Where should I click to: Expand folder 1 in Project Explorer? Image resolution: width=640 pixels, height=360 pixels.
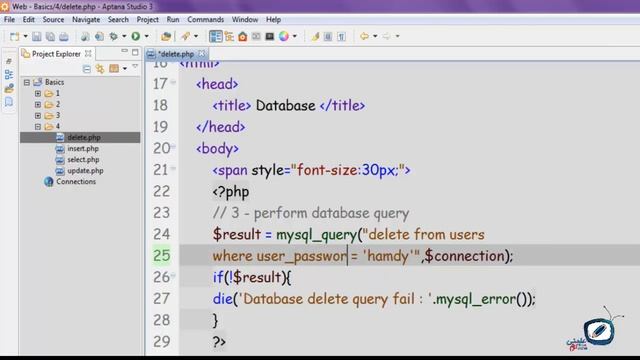tap(38, 93)
